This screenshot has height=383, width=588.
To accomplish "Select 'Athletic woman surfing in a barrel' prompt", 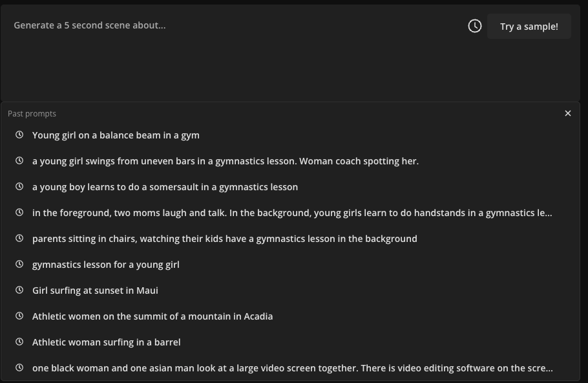I will click(107, 342).
